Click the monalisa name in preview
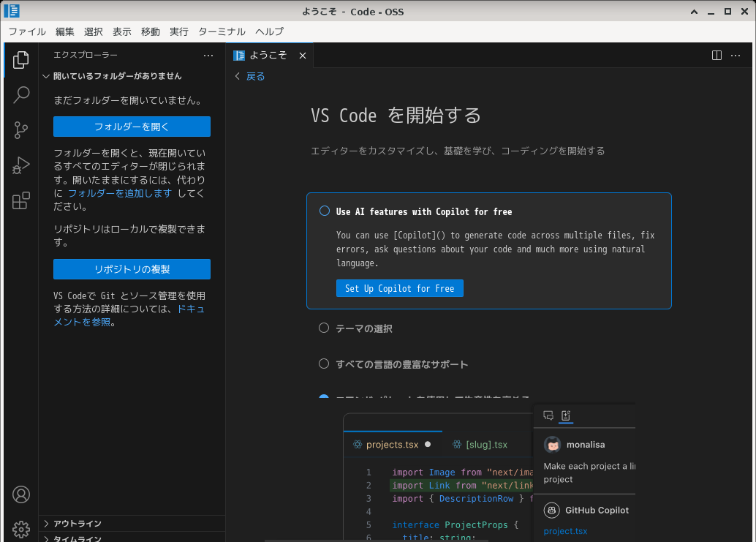This screenshot has width=756, height=542. point(586,445)
